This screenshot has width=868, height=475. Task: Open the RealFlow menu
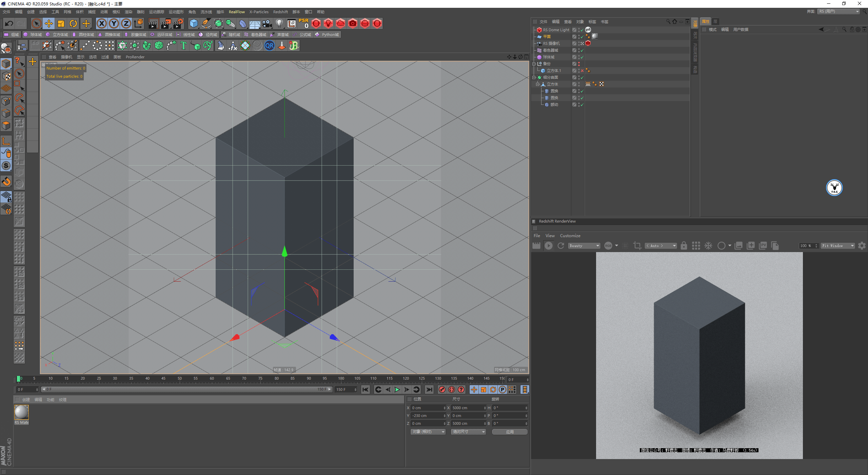(237, 12)
